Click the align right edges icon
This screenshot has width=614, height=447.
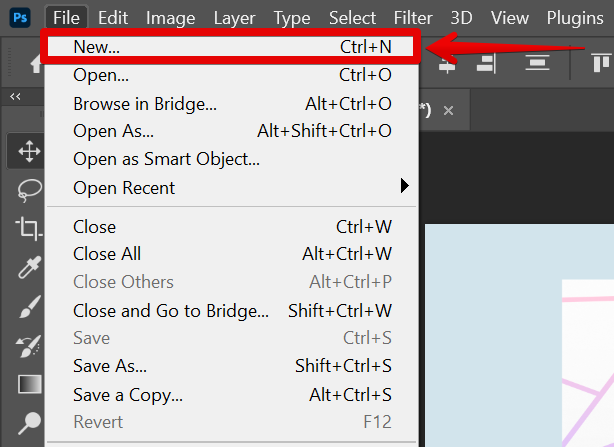(x=486, y=62)
